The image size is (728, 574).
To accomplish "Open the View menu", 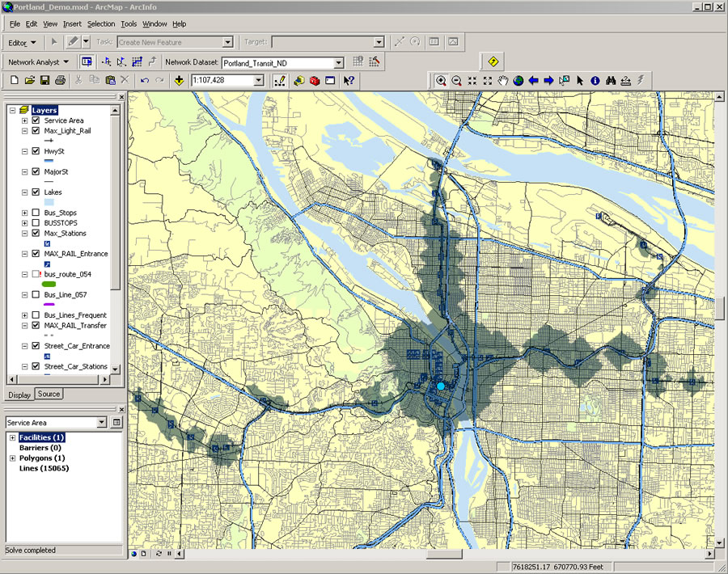I will click(50, 23).
